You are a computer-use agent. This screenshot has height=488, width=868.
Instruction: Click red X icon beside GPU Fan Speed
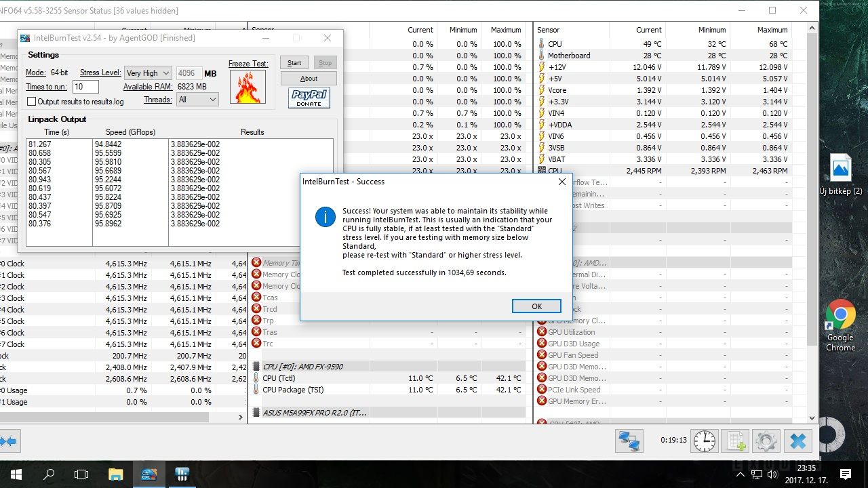click(x=542, y=354)
